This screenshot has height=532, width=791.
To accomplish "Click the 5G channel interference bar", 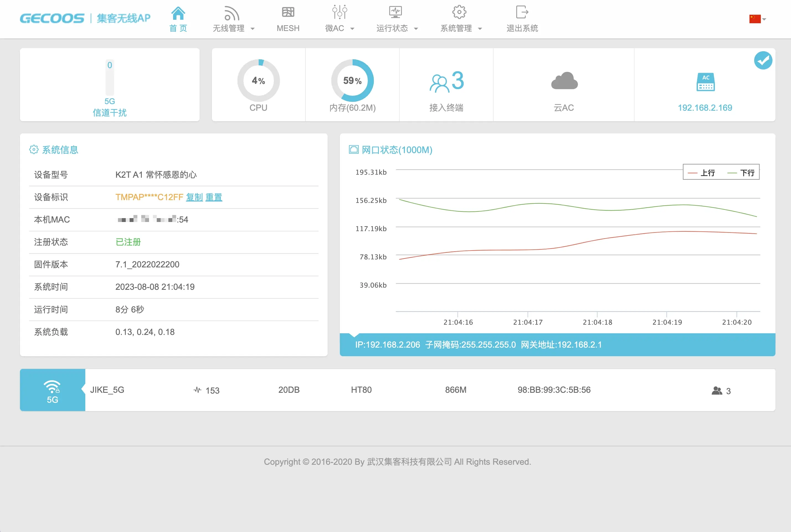I will coord(110,79).
